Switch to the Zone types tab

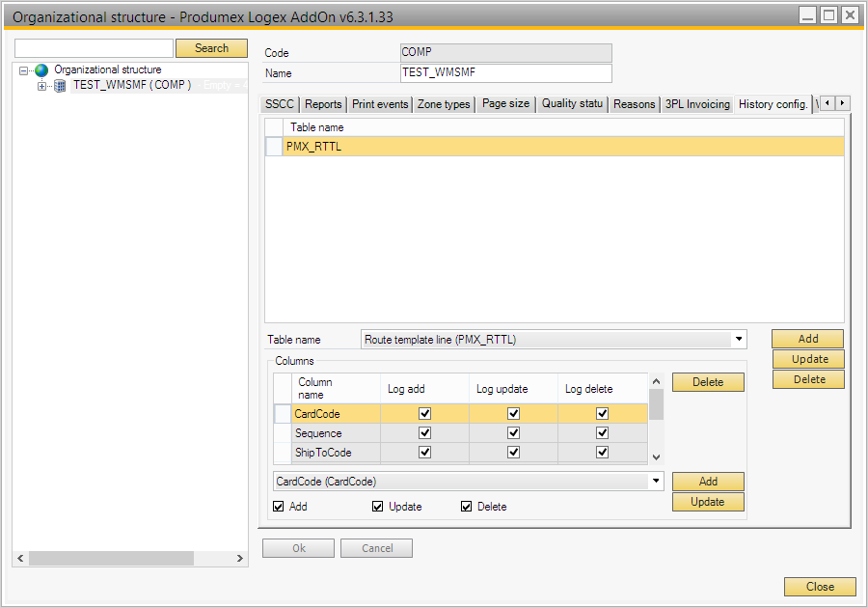click(444, 104)
